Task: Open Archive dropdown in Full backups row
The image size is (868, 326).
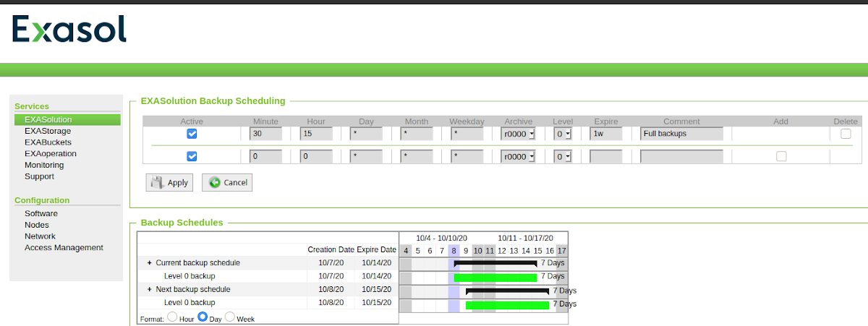Action: [518, 134]
